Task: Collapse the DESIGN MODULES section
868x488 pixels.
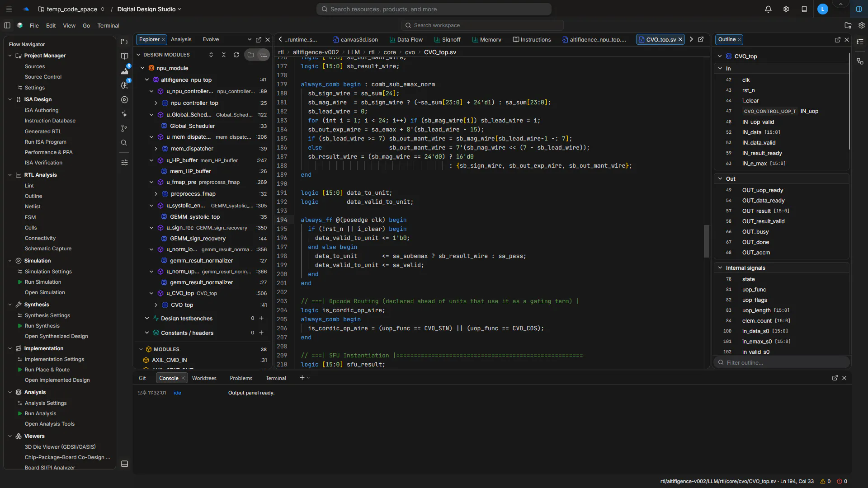Action: pyautogui.click(x=138, y=55)
